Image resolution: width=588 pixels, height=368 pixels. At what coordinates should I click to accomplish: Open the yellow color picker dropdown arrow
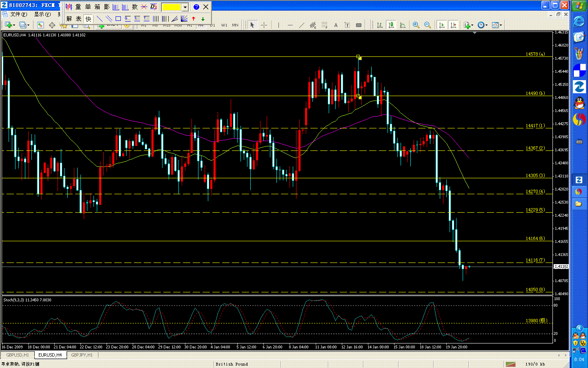pos(185,7)
